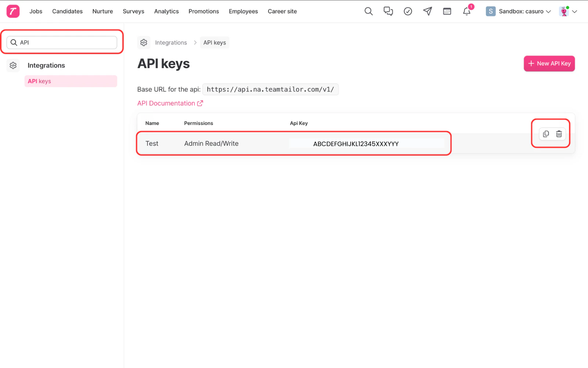Go to the Candidates section

pyautogui.click(x=67, y=11)
